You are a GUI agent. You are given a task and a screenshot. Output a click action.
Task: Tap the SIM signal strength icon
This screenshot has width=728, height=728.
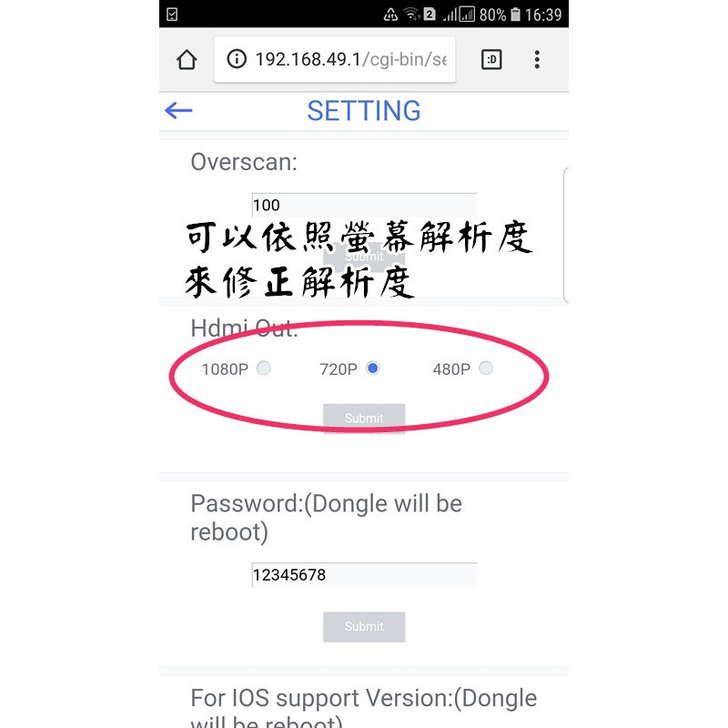[459, 15]
